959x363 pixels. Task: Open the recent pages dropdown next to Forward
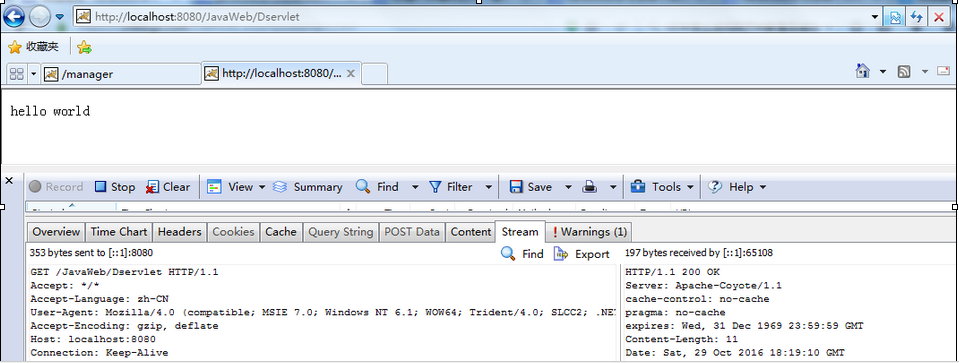tap(59, 17)
